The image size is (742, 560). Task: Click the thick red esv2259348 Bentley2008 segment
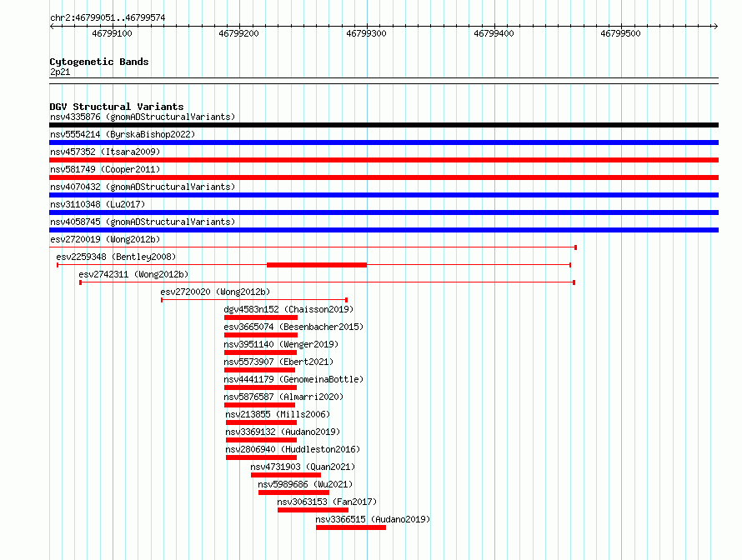[317, 265]
